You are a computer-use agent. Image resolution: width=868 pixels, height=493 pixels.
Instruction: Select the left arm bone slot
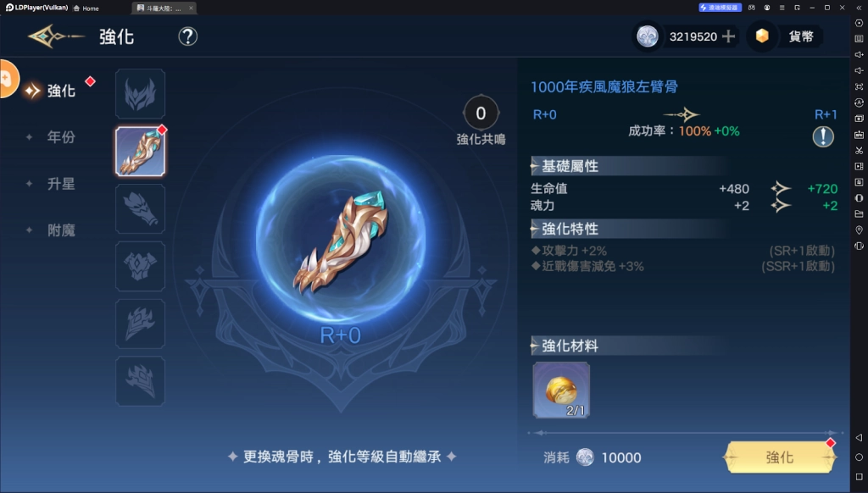tap(140, 151)
